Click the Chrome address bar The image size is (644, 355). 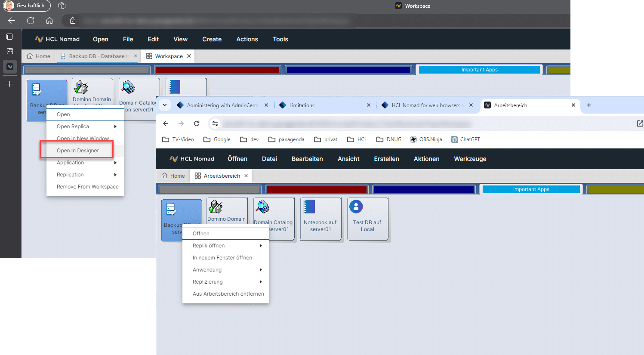344,124
